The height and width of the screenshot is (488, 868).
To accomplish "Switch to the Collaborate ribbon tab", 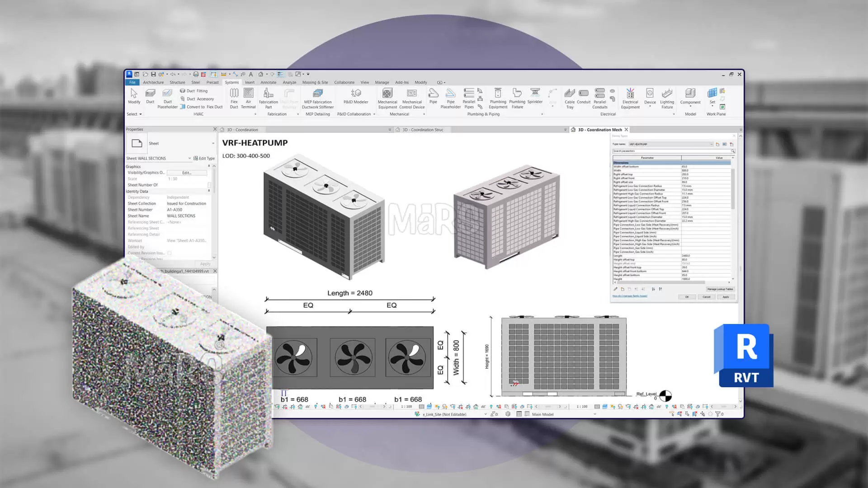I will (344, 82).
